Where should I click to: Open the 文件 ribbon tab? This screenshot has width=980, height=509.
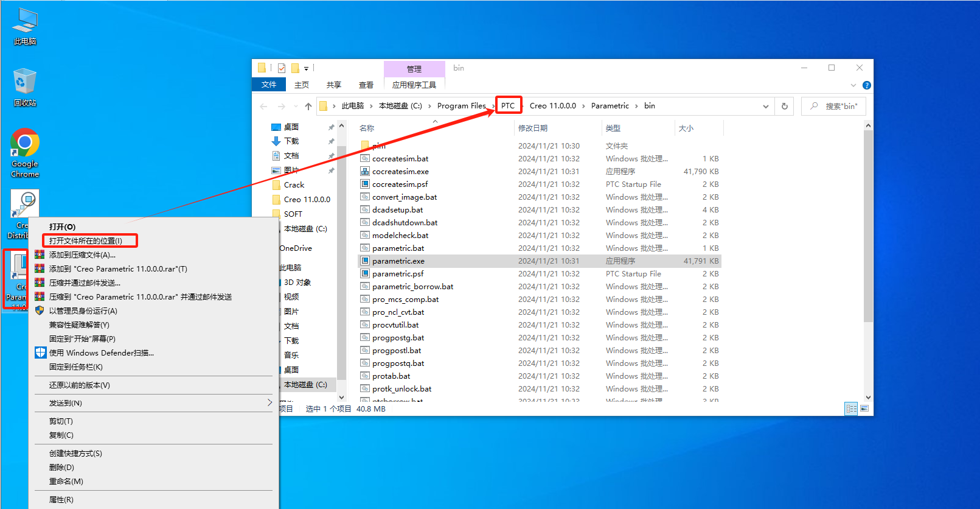(x=269, y=85)
